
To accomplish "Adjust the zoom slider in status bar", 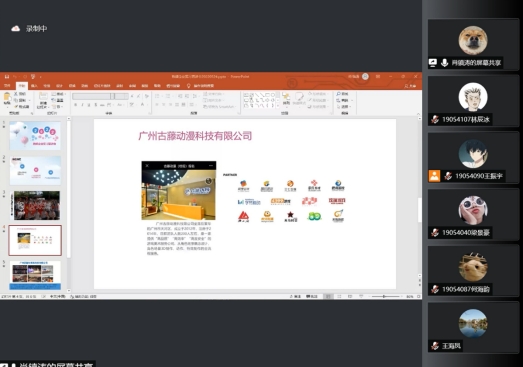I will (x=384, y=296).
